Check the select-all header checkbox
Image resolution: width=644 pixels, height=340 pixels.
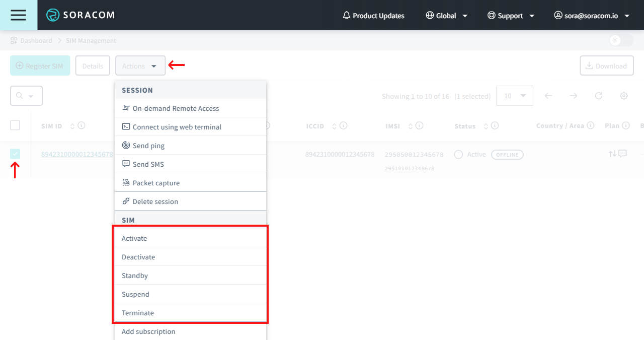coord(15,125)
